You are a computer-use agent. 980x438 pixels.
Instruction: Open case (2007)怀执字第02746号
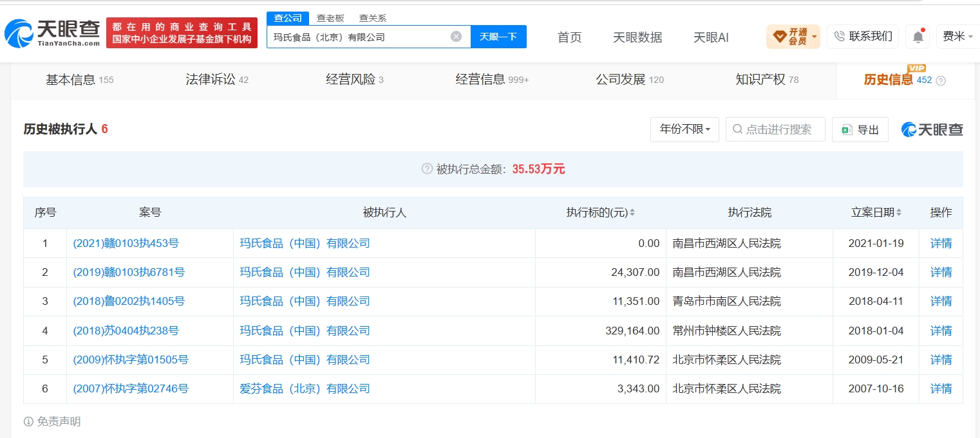131,388
